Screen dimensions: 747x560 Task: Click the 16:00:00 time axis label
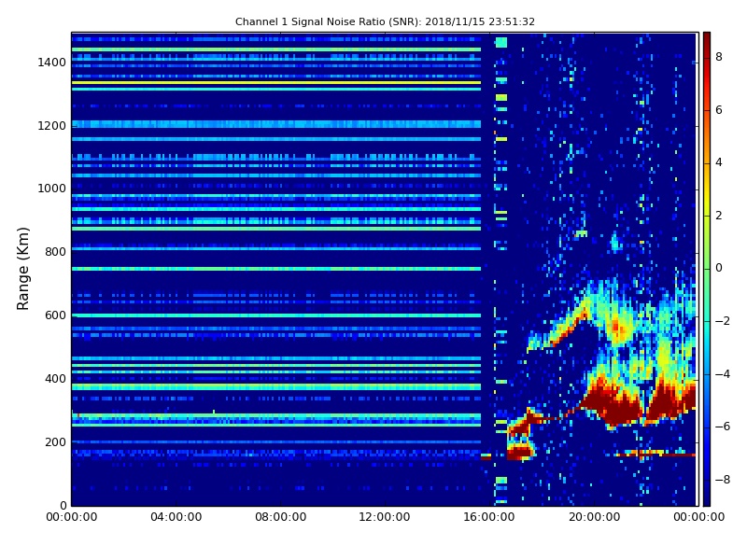tap(489, 517)
